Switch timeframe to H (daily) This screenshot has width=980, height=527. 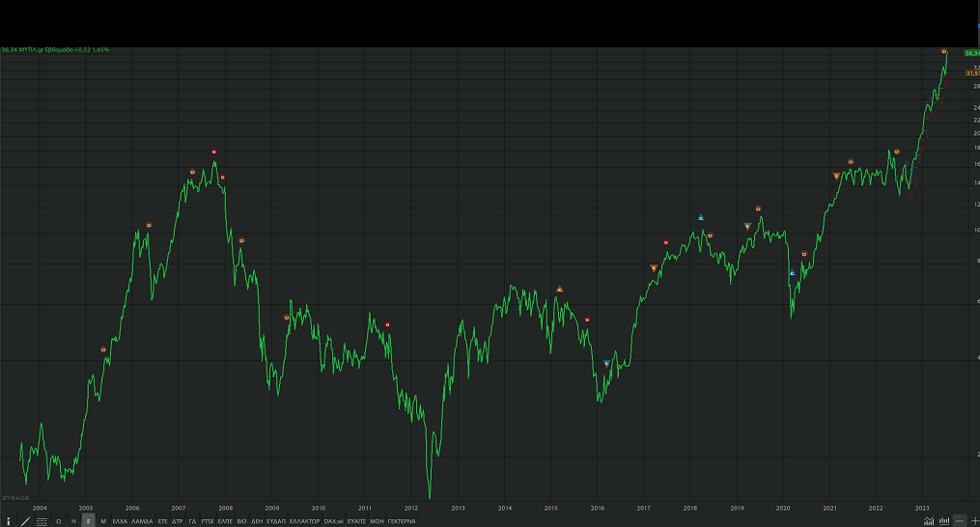(73, 521)
